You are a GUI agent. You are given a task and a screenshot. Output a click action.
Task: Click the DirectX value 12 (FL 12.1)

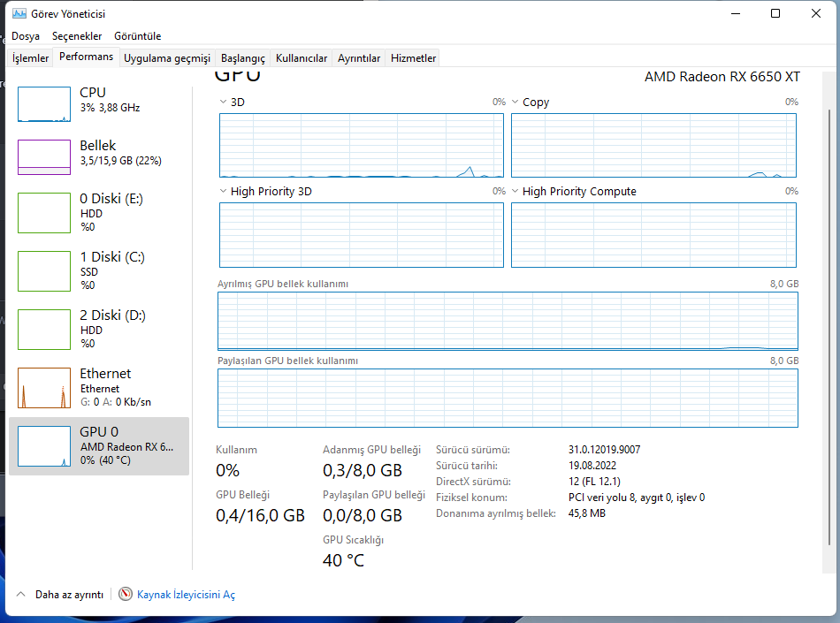coord(595,481)
